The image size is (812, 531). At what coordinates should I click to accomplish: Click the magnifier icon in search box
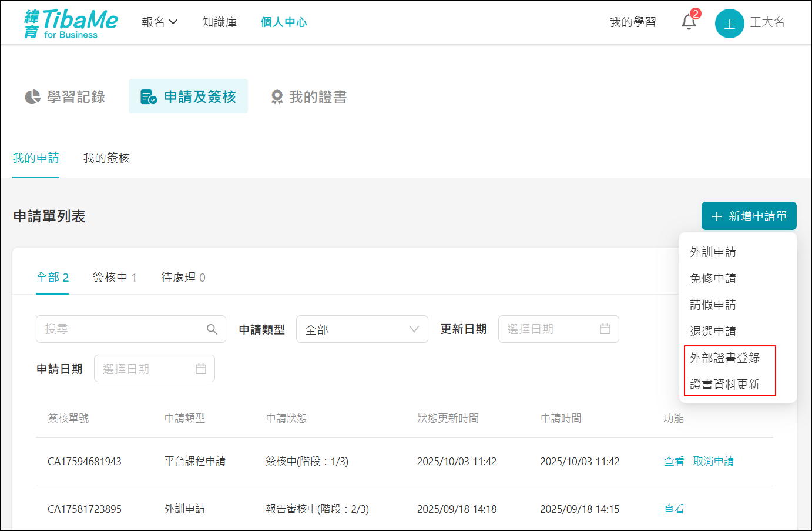pyautogui.click(x=212, y=329)
